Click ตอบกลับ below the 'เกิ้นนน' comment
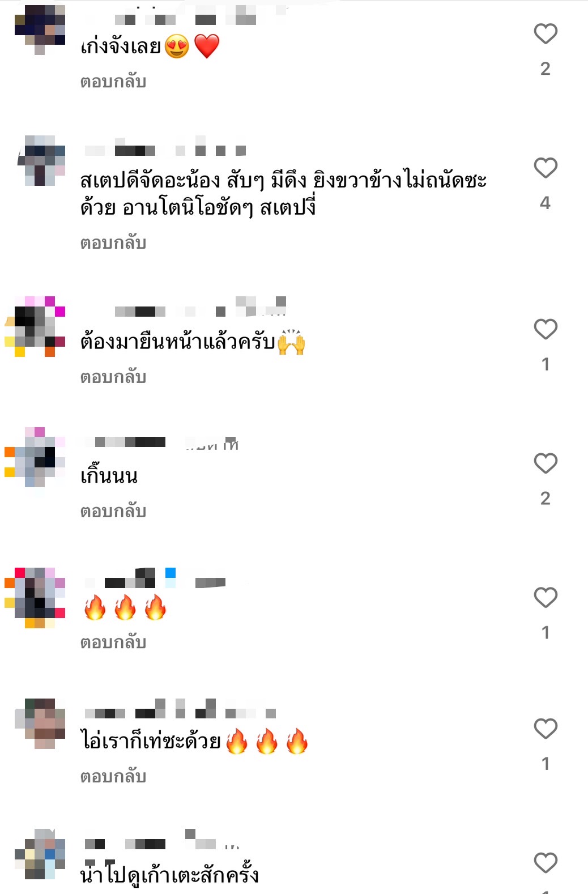The image size is (588, 894). coord(113,511)
